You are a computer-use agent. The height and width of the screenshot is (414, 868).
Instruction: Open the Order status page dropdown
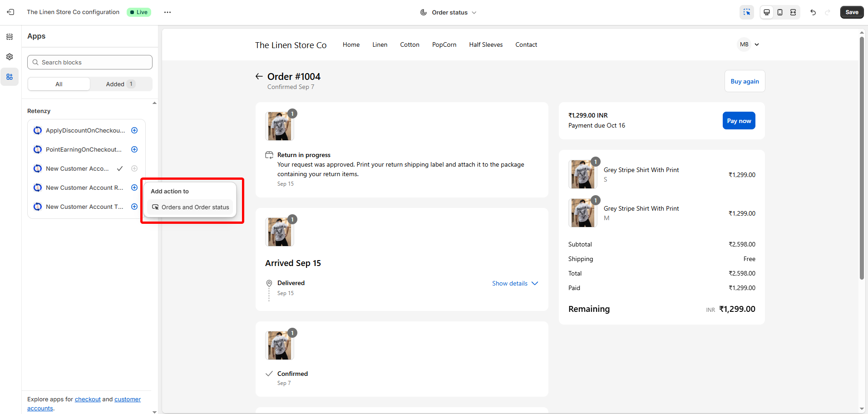[x=449, y=12]
